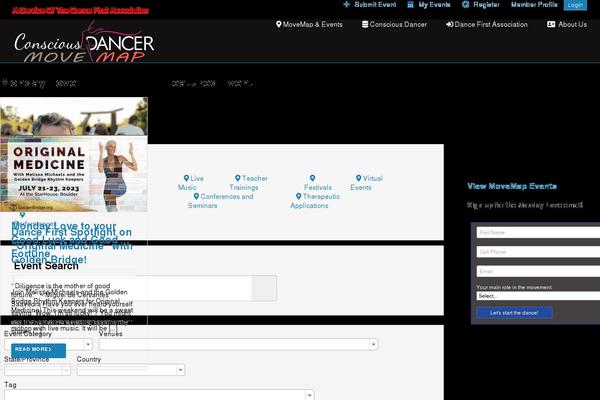Screen dimensions: 600x400
Task: Click the Original Medicine event banner
Action: click(74, 174)
